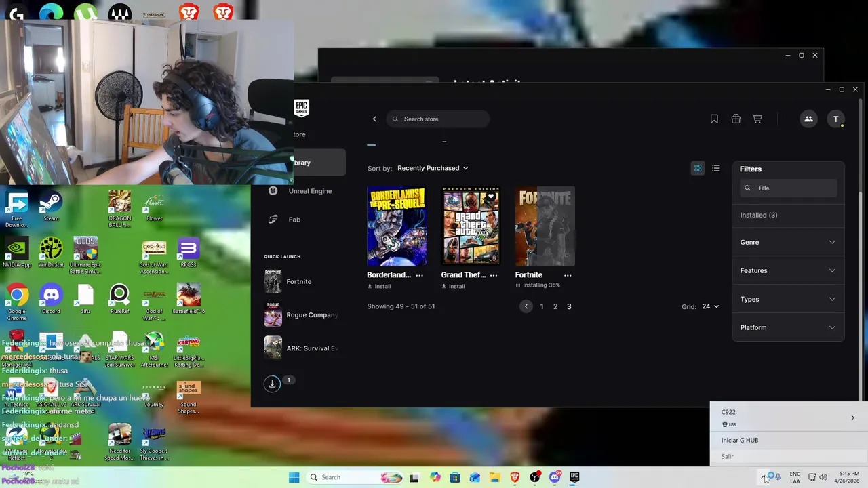The height and width of the screenshot is (488, 868).
Task: Go to library page 2
Action: click(x=555, y=306)
